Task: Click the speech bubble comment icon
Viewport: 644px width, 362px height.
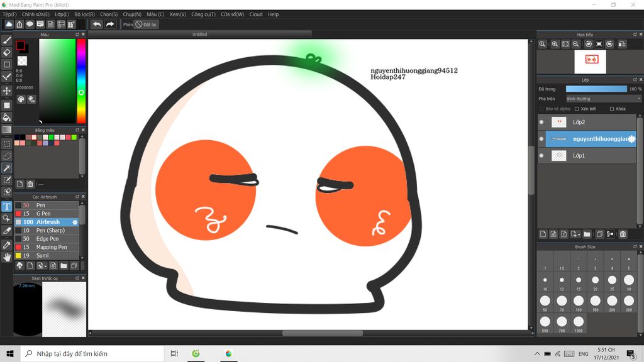Action: coord(30,25)
